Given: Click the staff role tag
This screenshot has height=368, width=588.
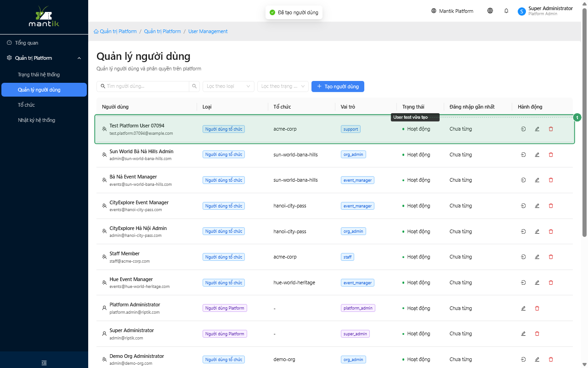Looking at the screenshot, I should coord(347,257).
